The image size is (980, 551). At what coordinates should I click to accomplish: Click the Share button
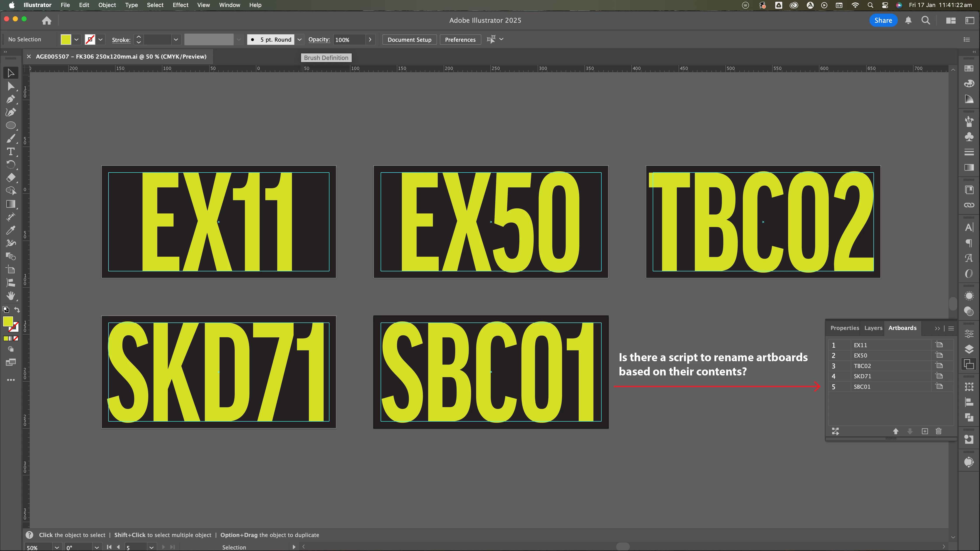point(883,21)
